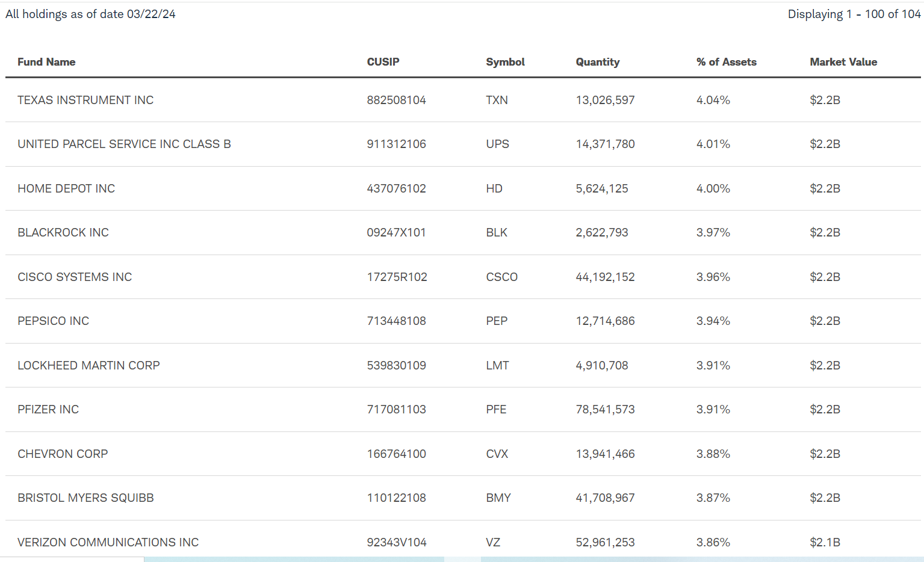Viewport: 924px width, 562px height.
Task: Click CUSIP value 717081103
Action: 396,409
